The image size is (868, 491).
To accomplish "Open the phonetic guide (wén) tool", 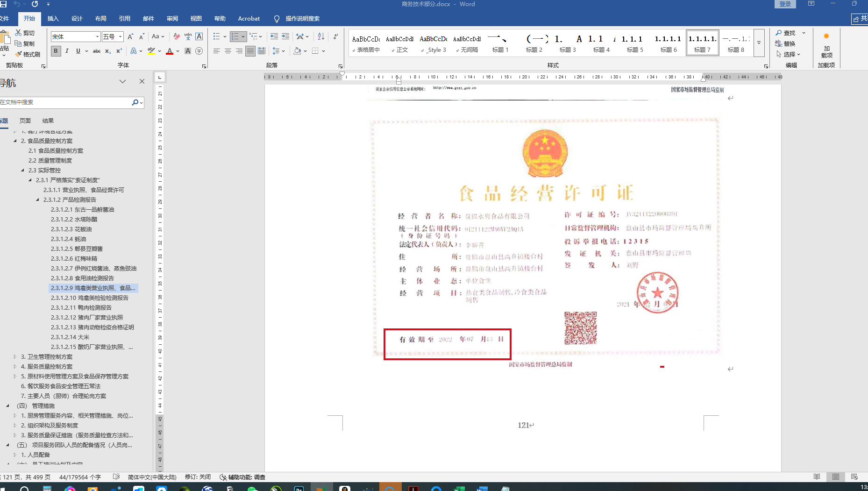I will click(188, 36).
